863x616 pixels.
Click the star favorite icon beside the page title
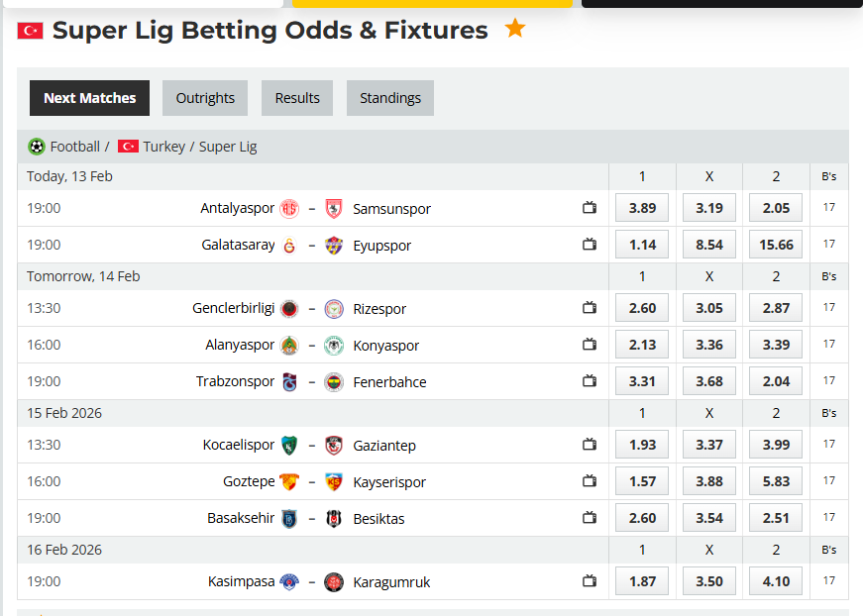514,30
